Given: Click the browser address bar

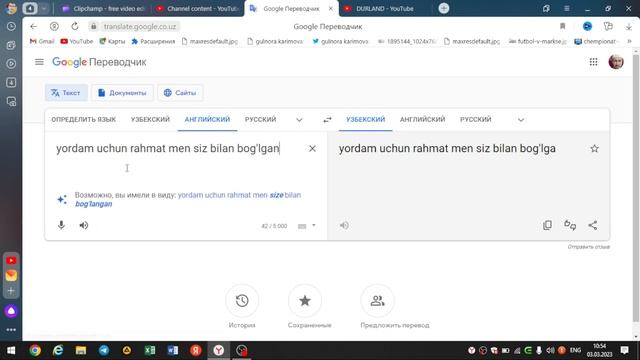Looking at the screenshot, I should pos(140,27).
